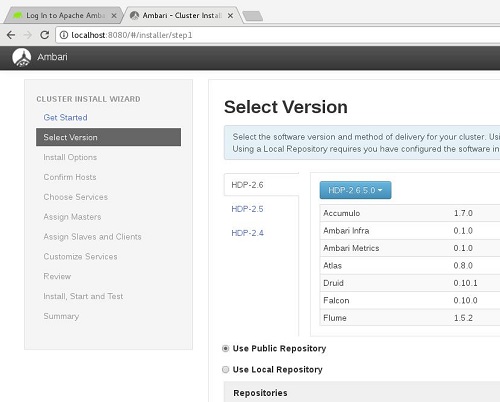500x402 pixels.
Task: Switch to the HDP-2.4 stack tab
Action: coord(247,233)
